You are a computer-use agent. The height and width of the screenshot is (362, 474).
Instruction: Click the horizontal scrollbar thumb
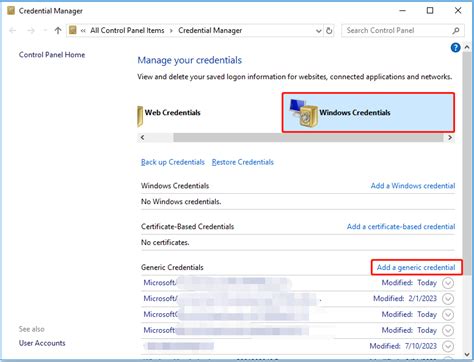pos(308,138)
